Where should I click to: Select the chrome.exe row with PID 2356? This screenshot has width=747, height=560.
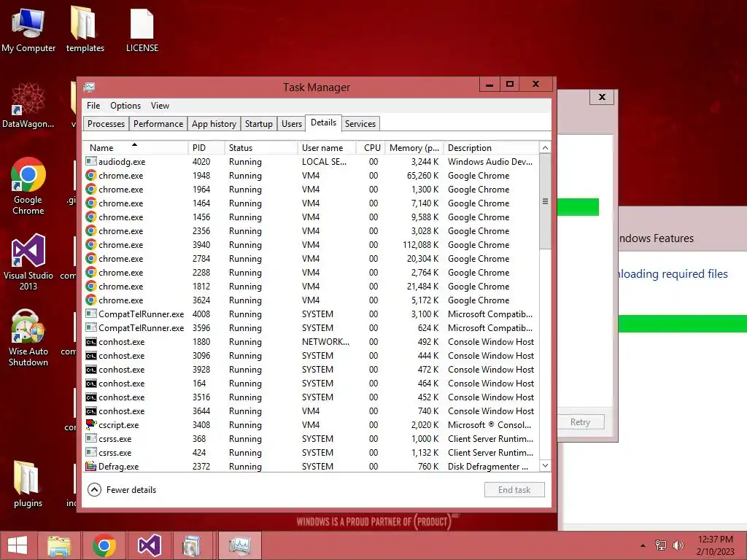point(311,231)
